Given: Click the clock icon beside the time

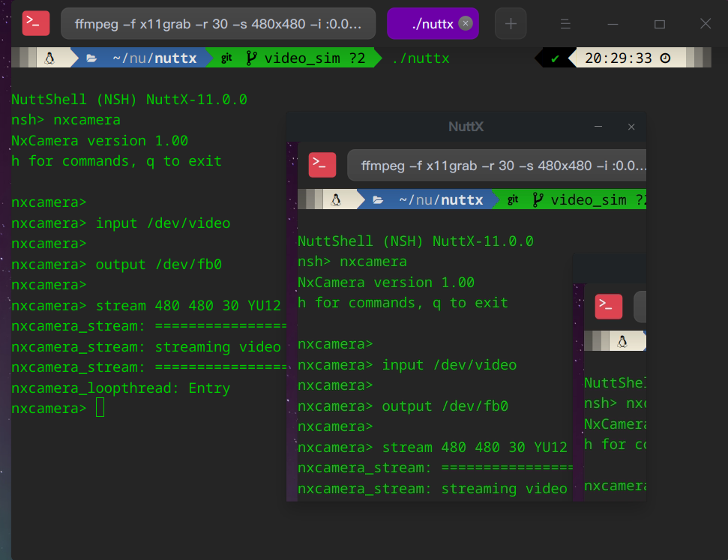Looking at the screenshot, I should [665, 58].
